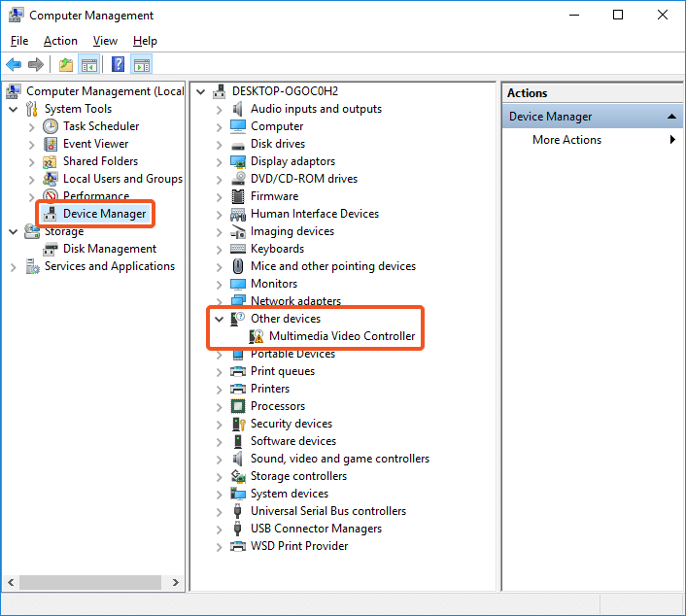This screenshot has height=616, width=686.
Task: Expand Sound, video and game controllers
Action: click(x=220, y=460)
